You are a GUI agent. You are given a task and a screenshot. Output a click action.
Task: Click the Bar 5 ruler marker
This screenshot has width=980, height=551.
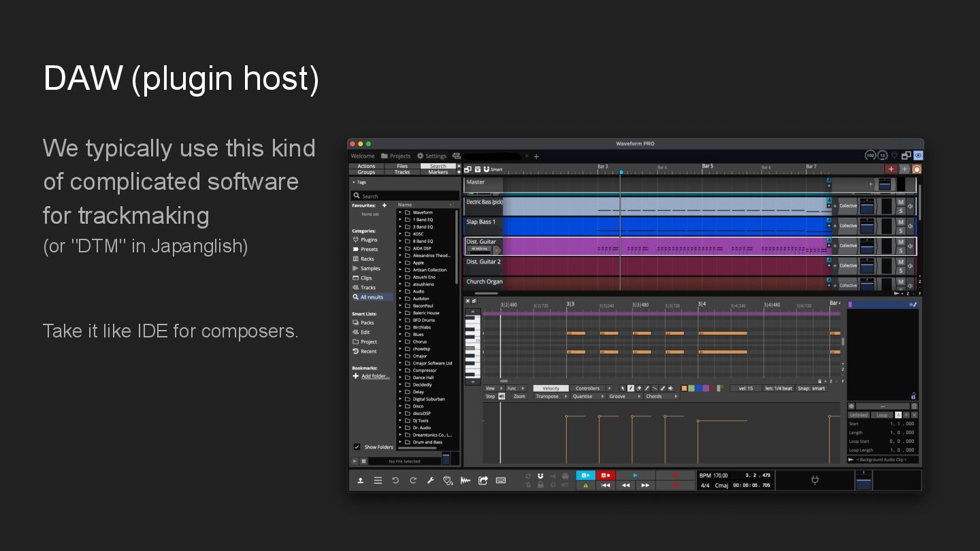tap(708, 166)
